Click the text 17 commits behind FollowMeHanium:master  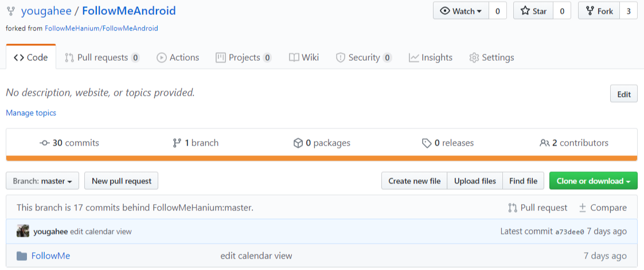click(x=163, y=208)
